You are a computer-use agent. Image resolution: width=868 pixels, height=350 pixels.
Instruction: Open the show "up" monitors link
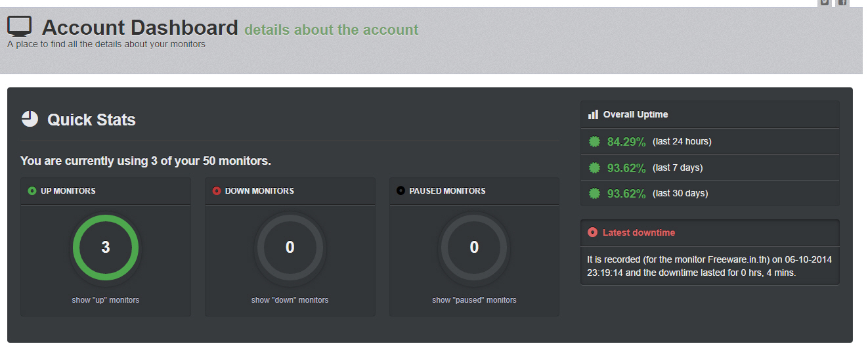[x=106, y=300]
